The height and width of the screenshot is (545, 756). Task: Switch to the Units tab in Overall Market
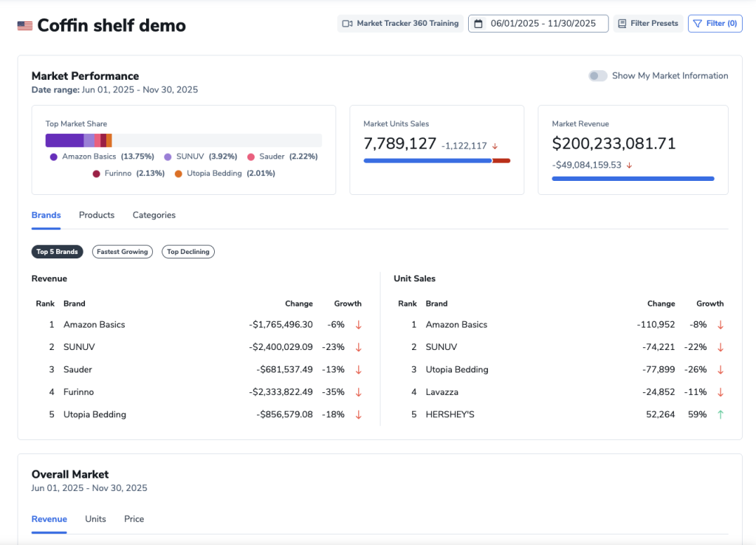(95, 519)
